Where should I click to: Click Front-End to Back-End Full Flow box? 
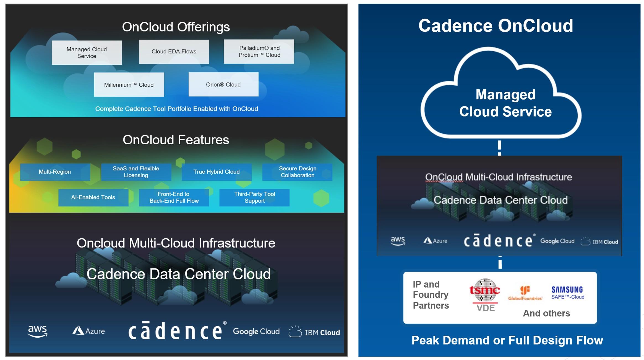coord(174,197)
